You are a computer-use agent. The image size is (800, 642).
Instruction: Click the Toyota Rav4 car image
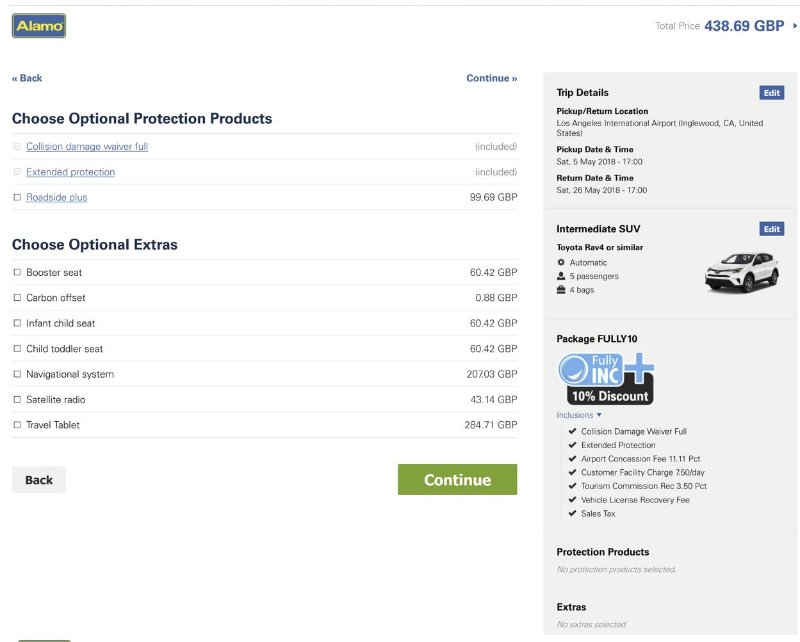pos(741,272)
